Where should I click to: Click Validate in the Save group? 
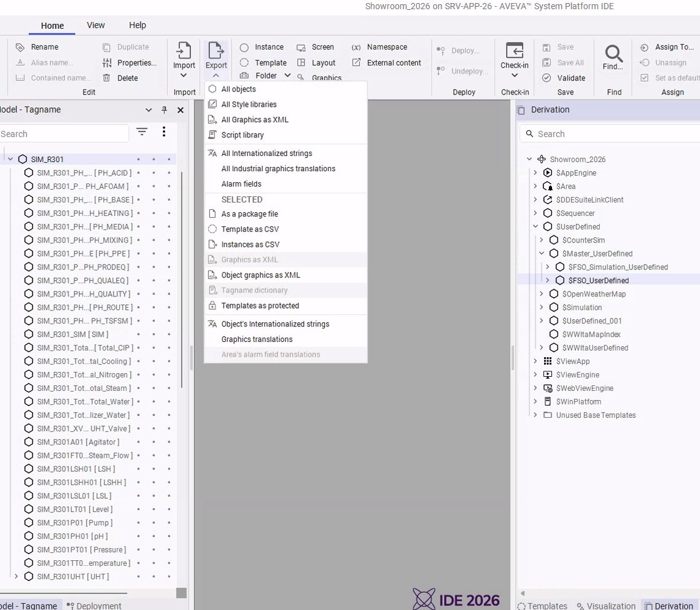[x=564, y=78]
